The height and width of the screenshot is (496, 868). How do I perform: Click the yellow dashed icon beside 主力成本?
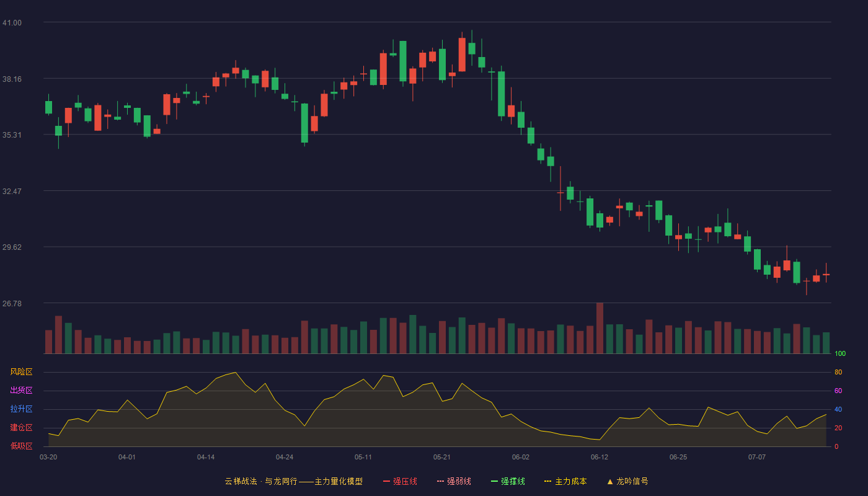pyautogui.click(x=547, y=481)
